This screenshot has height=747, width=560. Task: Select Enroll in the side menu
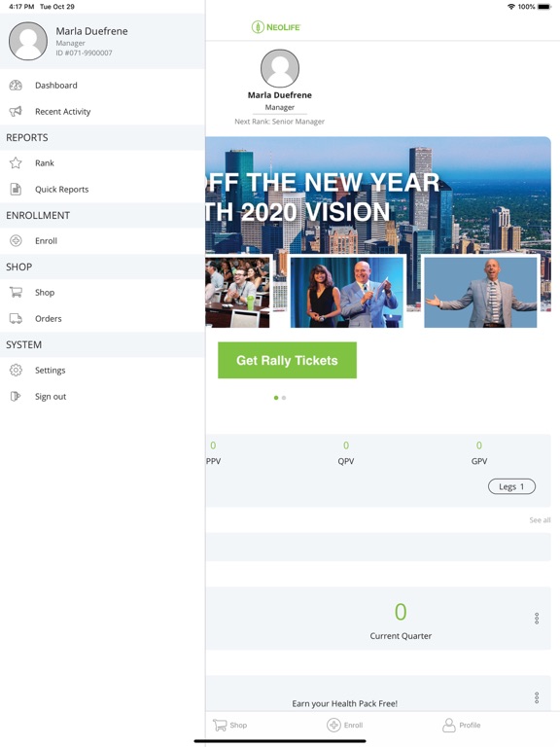point(102,240)
